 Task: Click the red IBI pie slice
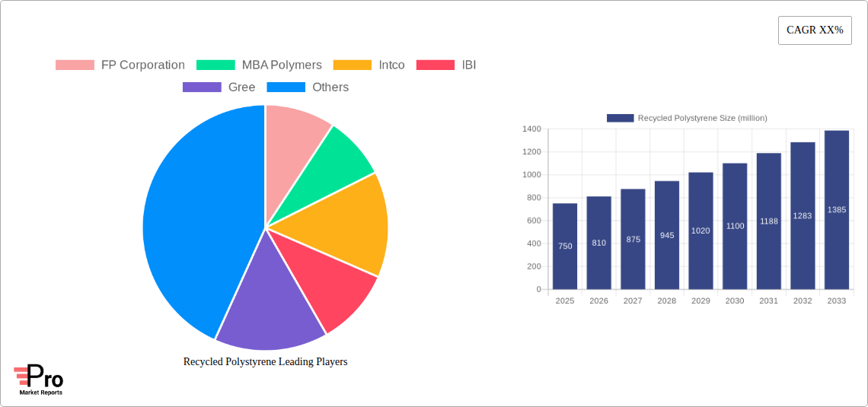[327, 276]
